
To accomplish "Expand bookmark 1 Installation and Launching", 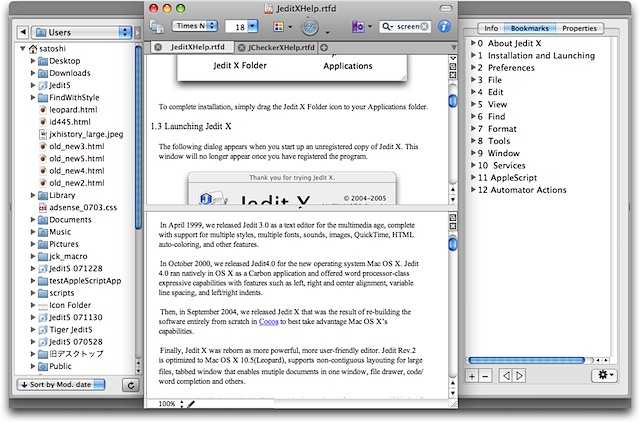I will coord(473,55).
